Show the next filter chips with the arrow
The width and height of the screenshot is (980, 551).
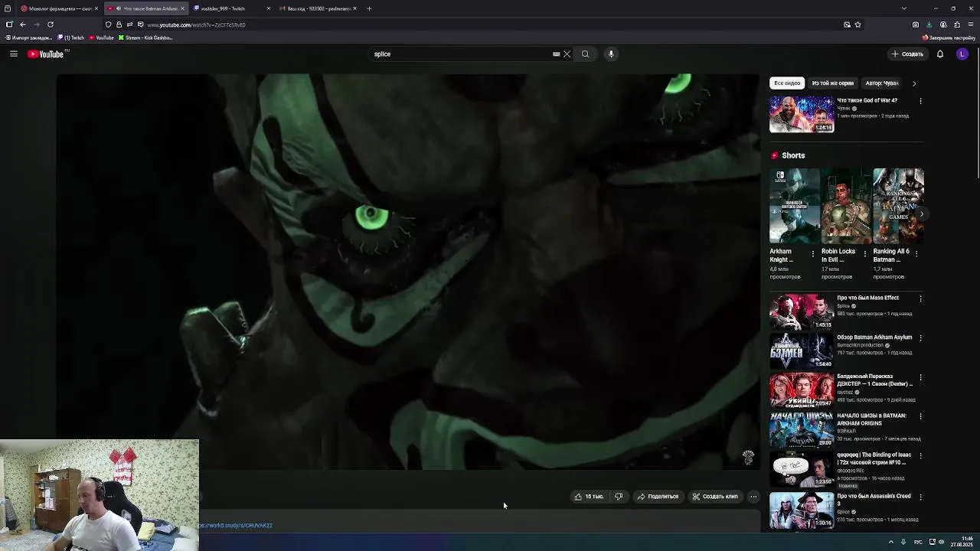914,83
